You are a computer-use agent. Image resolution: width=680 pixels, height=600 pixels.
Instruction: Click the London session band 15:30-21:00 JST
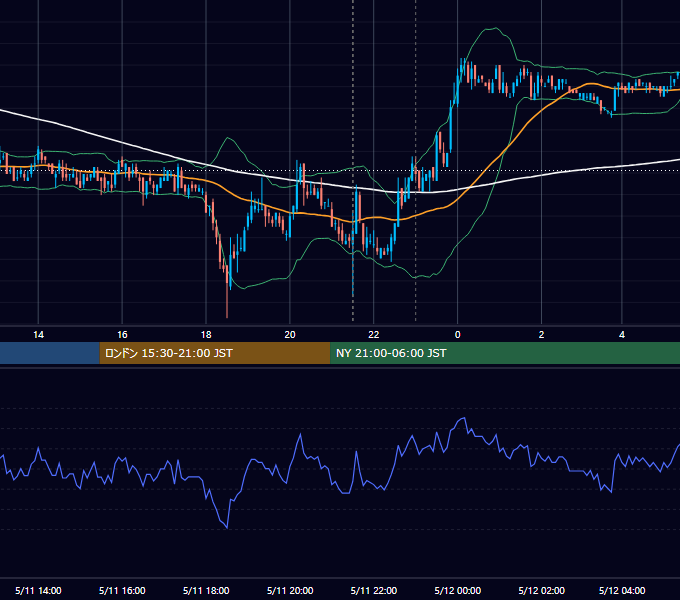click(x=215, y=353)
